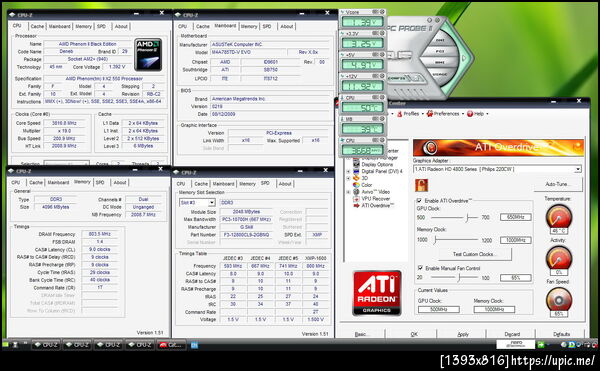Expand the 3D tree node in Catalyst
This screenshot has height=371, width=600.
(349, 178)
